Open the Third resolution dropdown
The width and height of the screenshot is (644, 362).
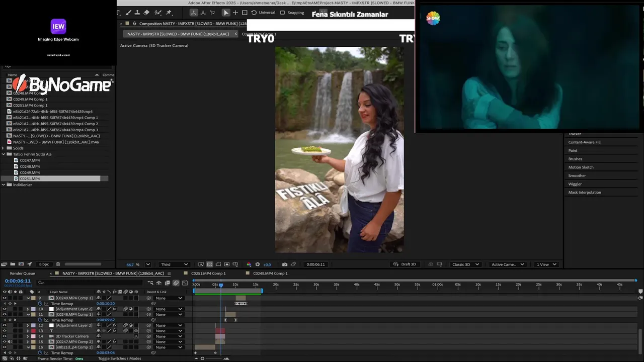(x=174, y=264)
